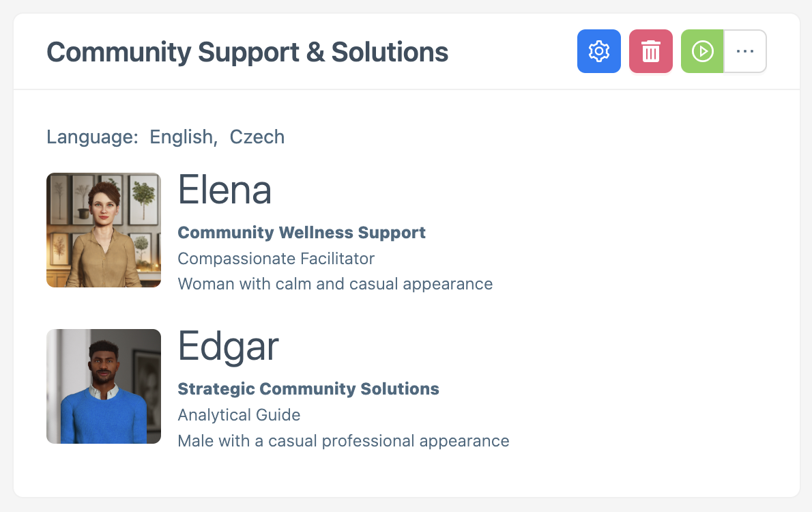Select the name Elena
812x512 pixels.
(224, 190)
